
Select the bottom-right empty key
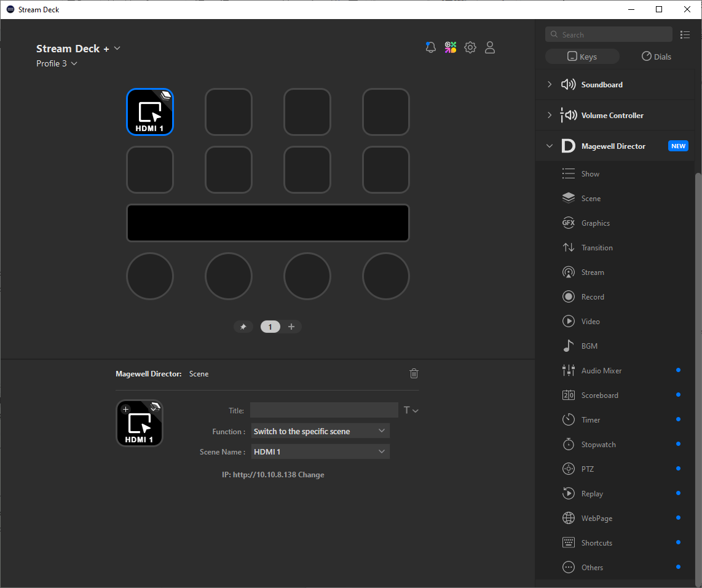(386, 170)
